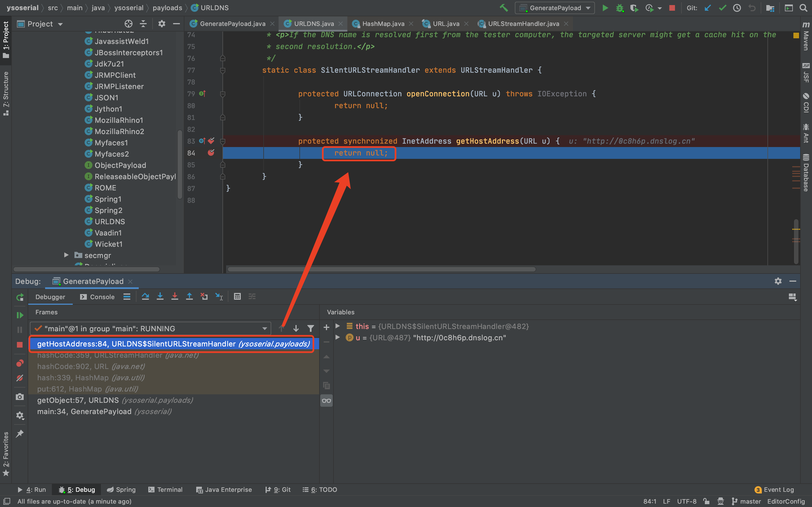Click Step Over in debugger toolbar
The image size is (812, 507).
click(x=145, y=296)
